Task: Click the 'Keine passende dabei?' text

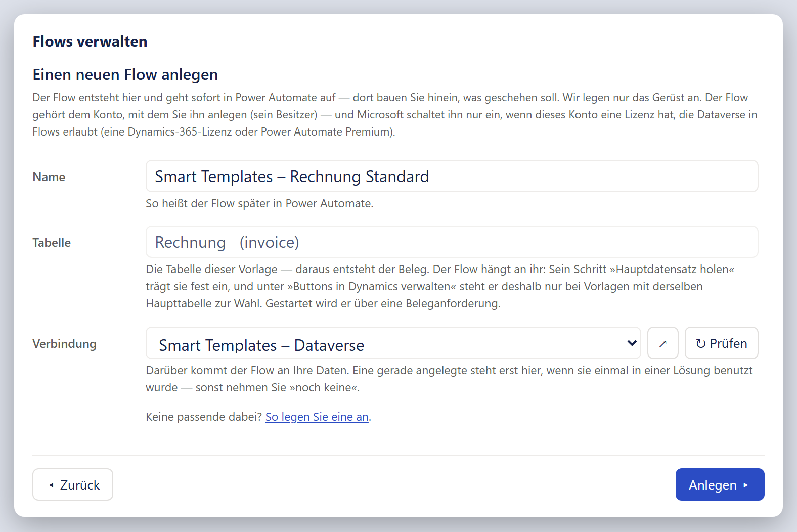Action: [204, 417]
